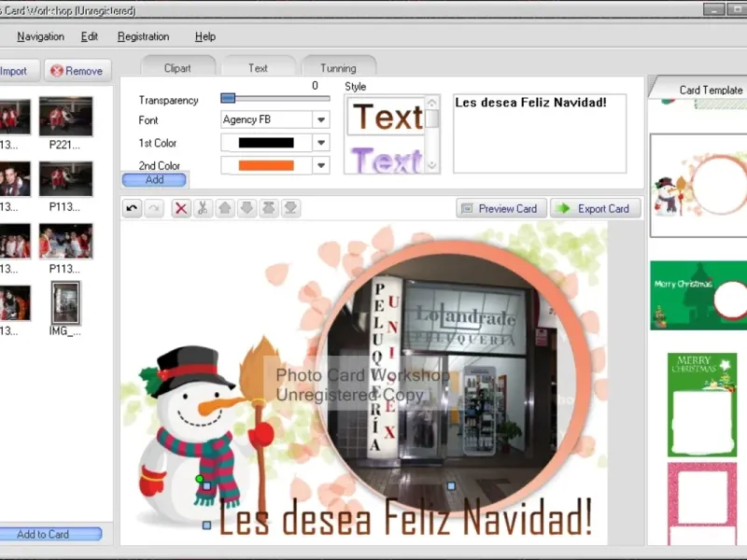This screenshot has height=560, width=747.
Task: Click the orange 2nd Color swatch
Action: pos(266,165)
